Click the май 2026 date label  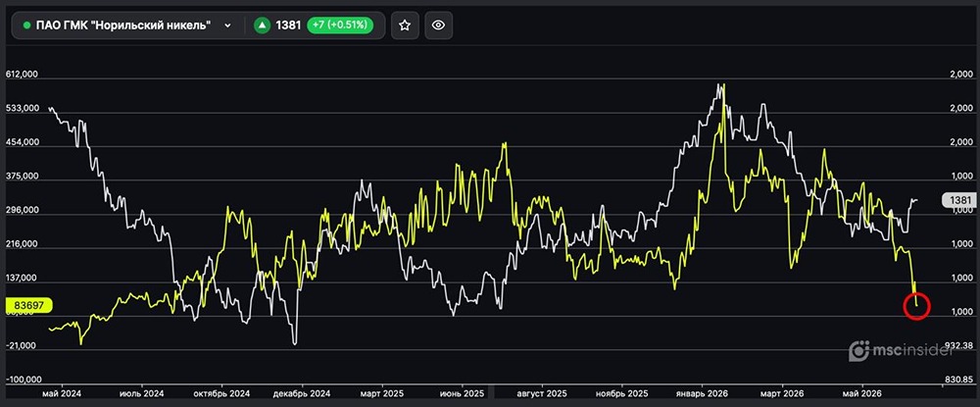tap(861, 394)
